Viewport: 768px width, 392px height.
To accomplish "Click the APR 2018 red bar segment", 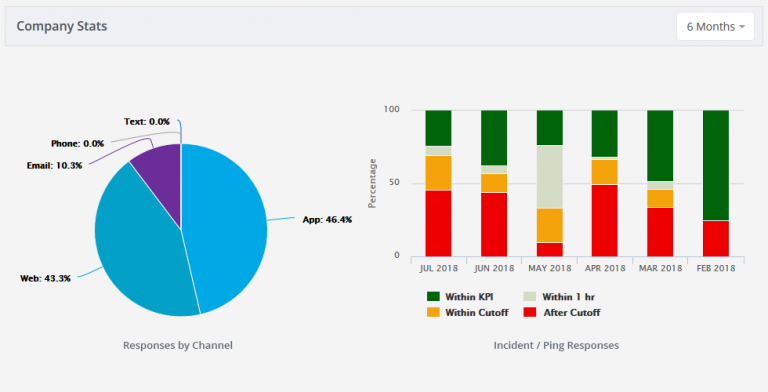I will pos(604,220).
